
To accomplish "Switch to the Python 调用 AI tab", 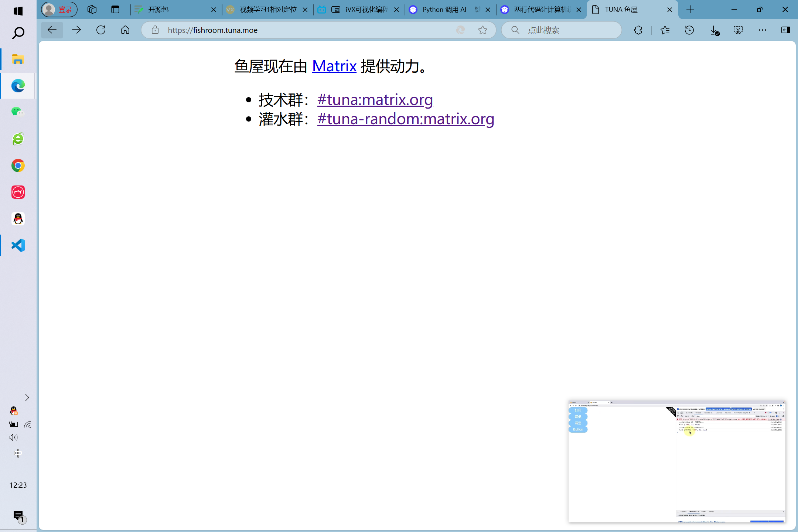I will pos(450,10).
